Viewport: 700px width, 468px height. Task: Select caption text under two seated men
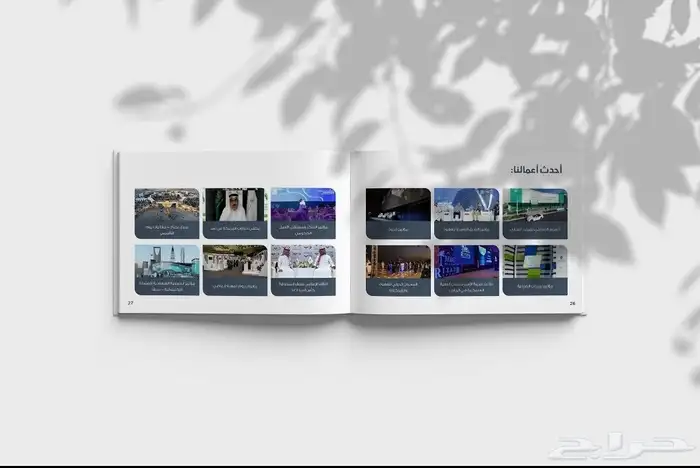[303, 286]
